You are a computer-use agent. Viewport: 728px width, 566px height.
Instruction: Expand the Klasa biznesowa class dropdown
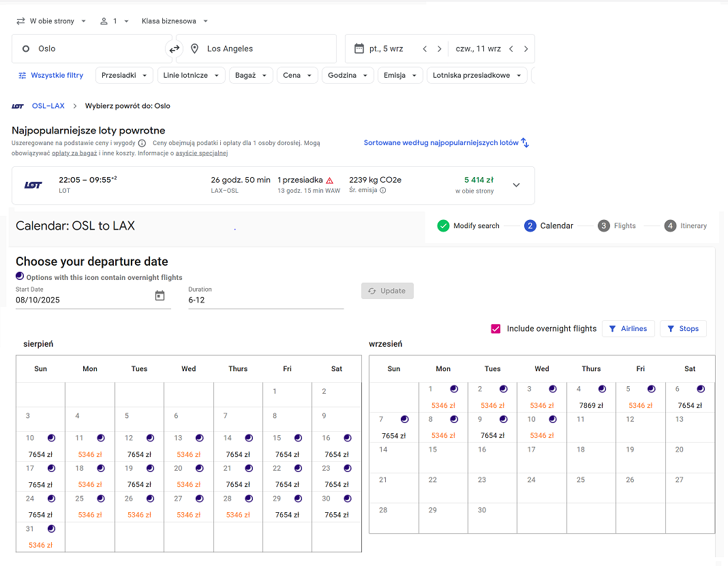[x=175, y=21]
